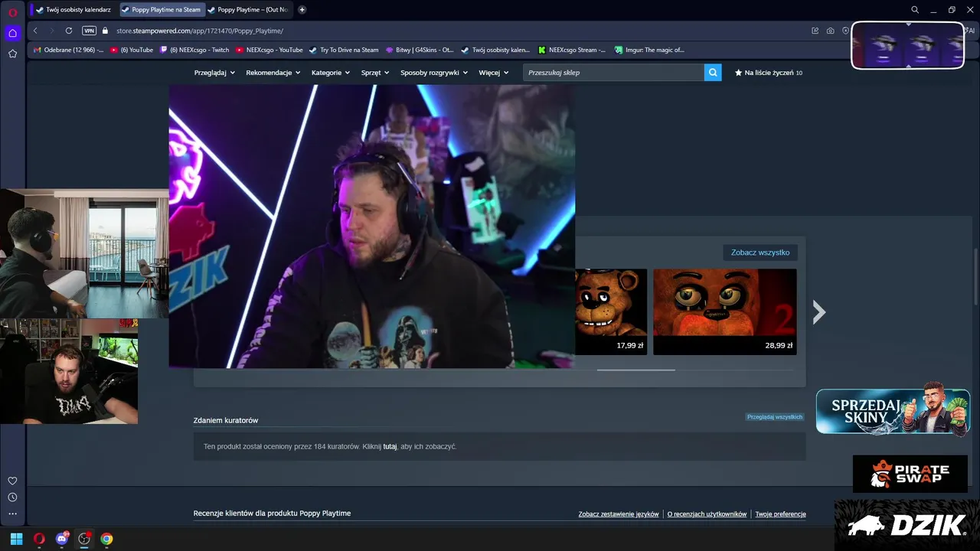
Task: Go back with the browser back arrow
Action: [x=35, y=31]
